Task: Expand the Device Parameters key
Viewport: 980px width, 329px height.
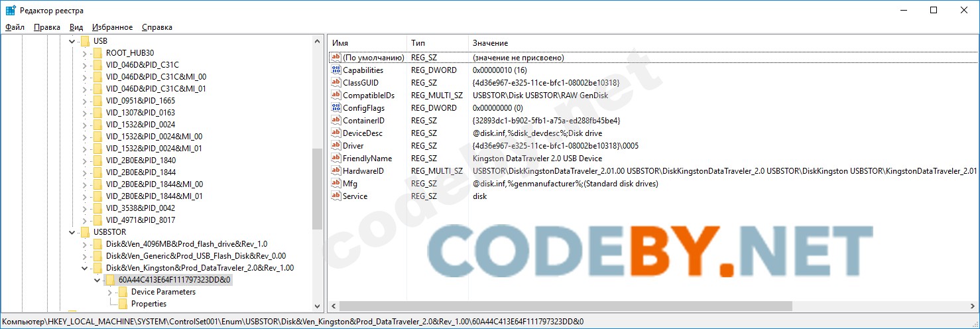Action: [109, 292]
